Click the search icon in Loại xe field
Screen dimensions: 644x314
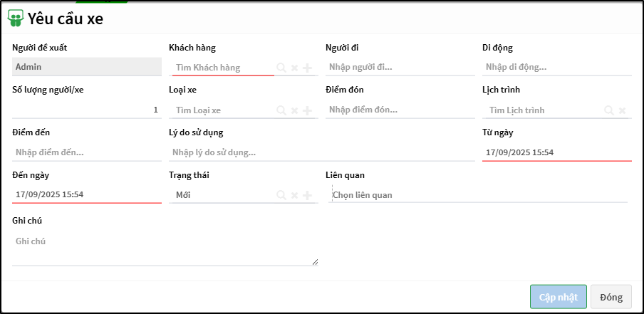click(281, 110)
